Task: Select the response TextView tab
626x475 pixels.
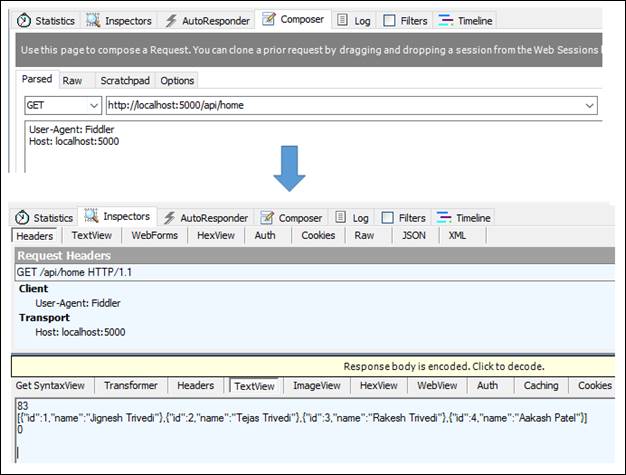Action: 255,386
